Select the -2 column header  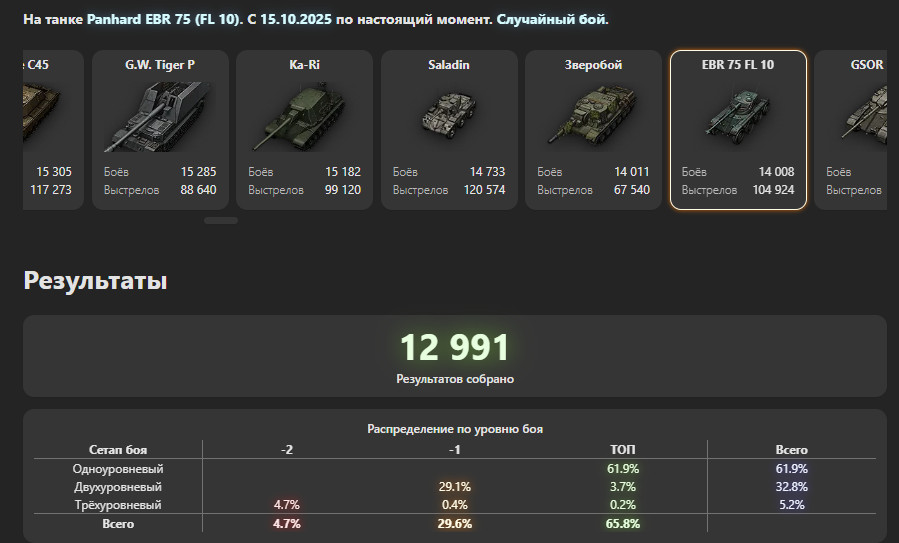[287, 450]
